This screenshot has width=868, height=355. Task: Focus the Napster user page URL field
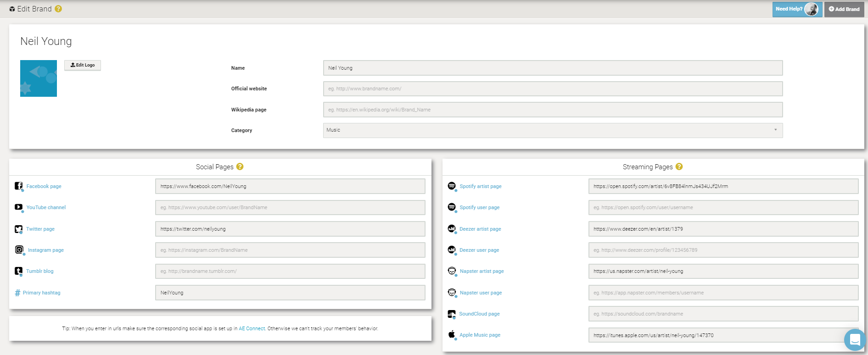coord(723,293)
